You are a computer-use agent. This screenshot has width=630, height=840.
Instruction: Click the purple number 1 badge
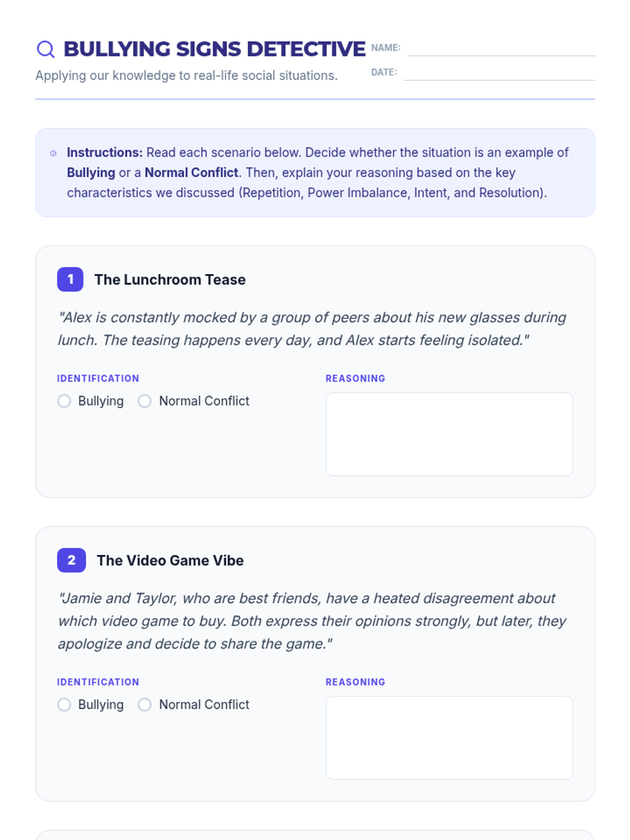pyautogui.click(x=70, y=279)
